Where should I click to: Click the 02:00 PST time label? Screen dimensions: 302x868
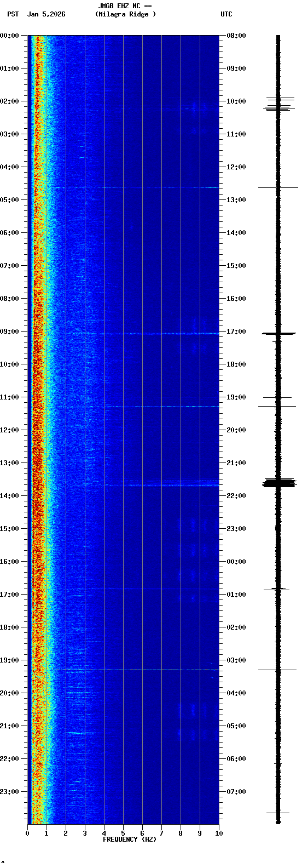click(x=10, y=101)
